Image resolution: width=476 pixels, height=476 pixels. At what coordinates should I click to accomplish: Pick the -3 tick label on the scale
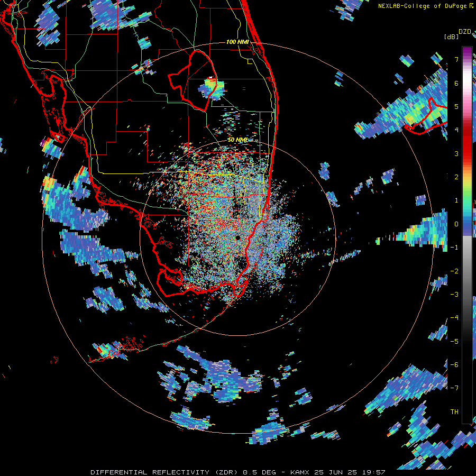[454, 295]
